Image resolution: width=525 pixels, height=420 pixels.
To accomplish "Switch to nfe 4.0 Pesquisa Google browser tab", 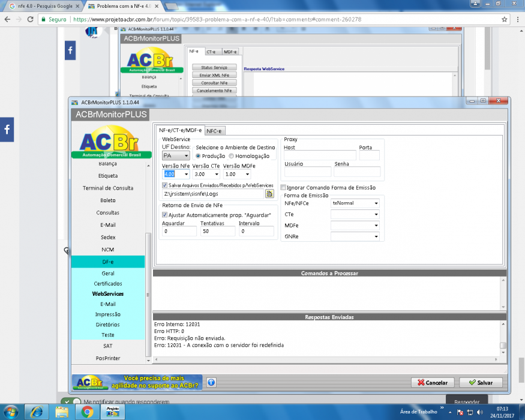I will (44, 6).
